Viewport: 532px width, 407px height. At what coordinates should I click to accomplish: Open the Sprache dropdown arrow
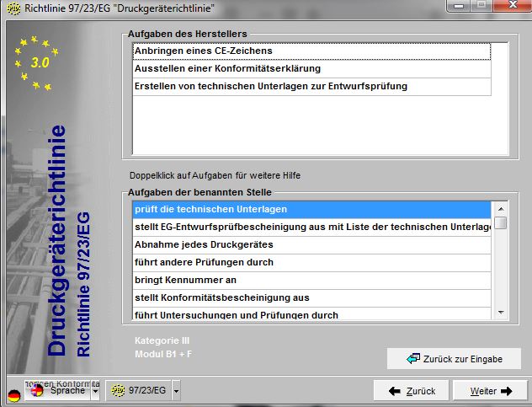coord(96,391)
